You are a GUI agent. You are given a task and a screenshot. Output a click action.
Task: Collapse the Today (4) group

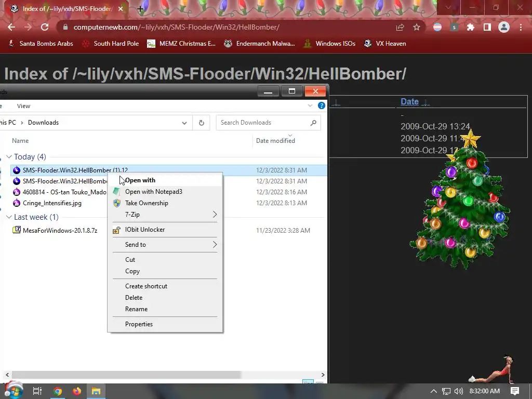pyautogui.click(x=9, y=157)
